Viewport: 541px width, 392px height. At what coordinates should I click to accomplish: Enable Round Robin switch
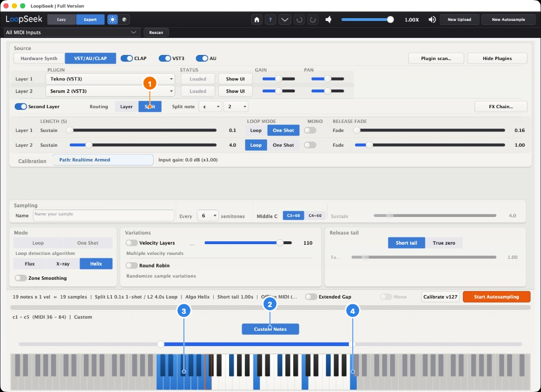coord(132,266)
